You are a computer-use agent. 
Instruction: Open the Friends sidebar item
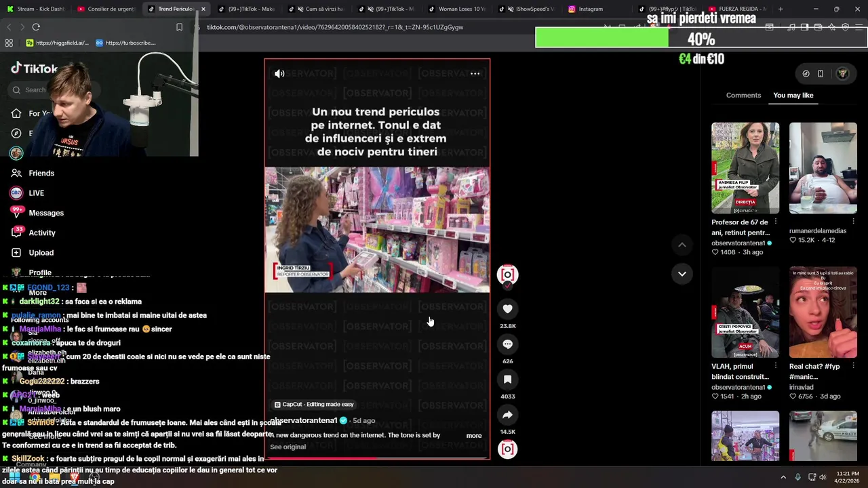pos(41,174)
